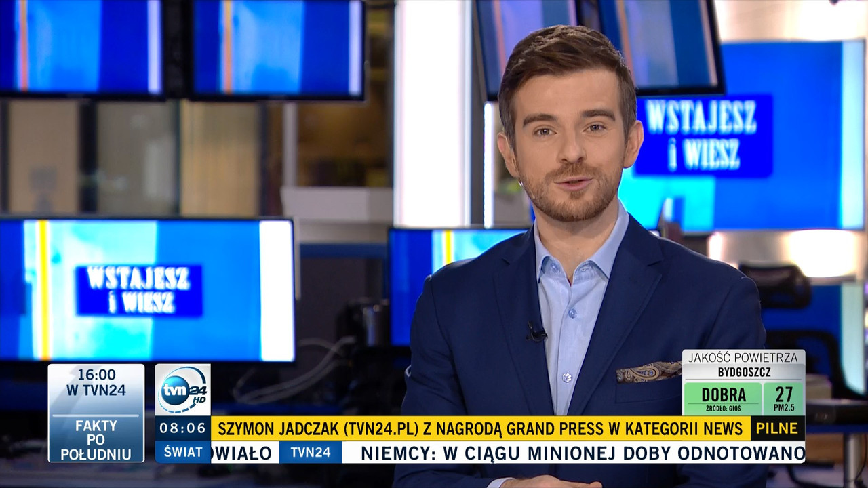Click the blue TVN24 ticker separator label

point(311,452)
